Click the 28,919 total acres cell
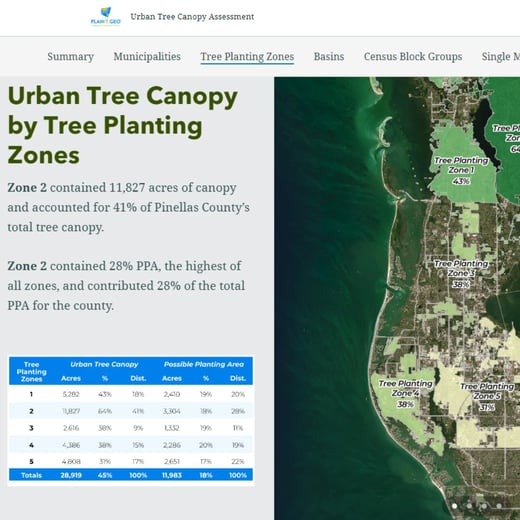 point(71,475)
